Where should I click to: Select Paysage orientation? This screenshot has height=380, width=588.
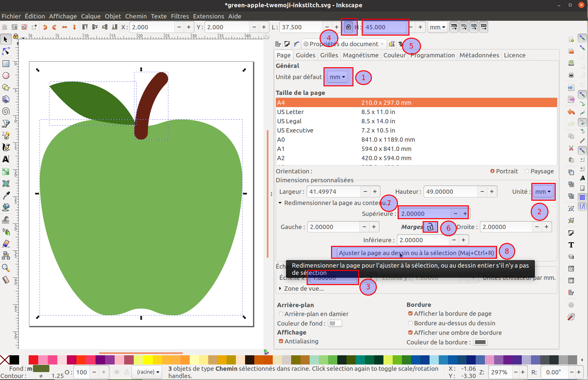[x=539, y=171]
